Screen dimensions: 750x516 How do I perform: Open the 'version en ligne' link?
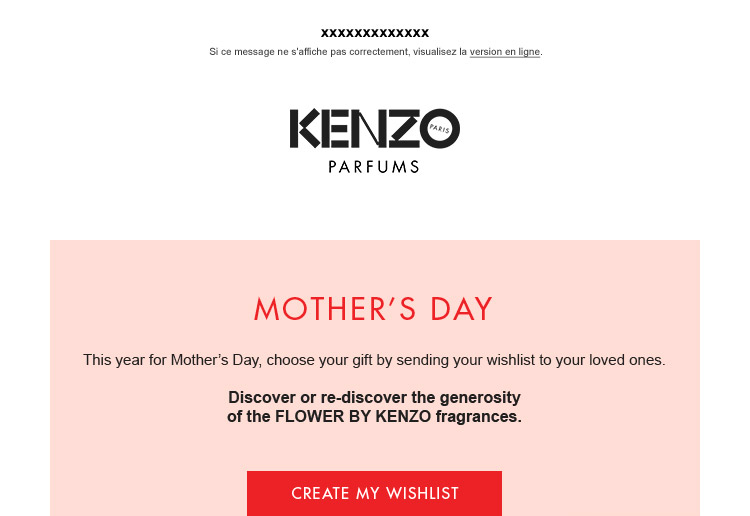tap(505, 52)
